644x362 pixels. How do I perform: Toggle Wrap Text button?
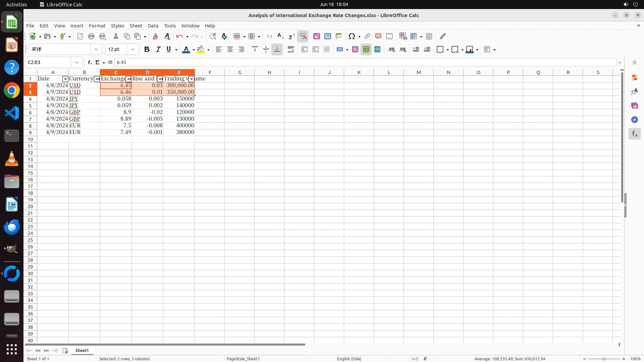tap(291, 50)
